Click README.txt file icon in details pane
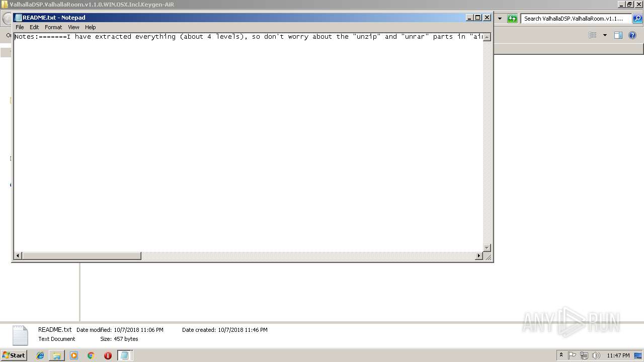644x362 pixels. pyautogui.click(x=20, y=335)
